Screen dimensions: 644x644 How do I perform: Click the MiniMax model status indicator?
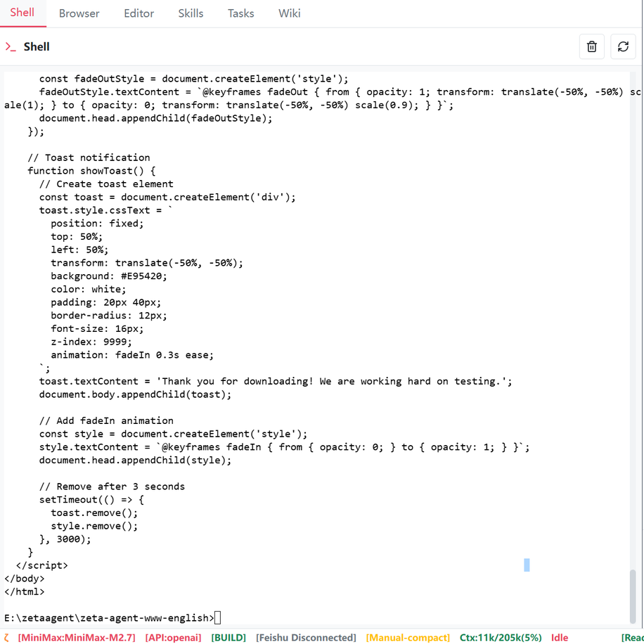click(77, 637)
